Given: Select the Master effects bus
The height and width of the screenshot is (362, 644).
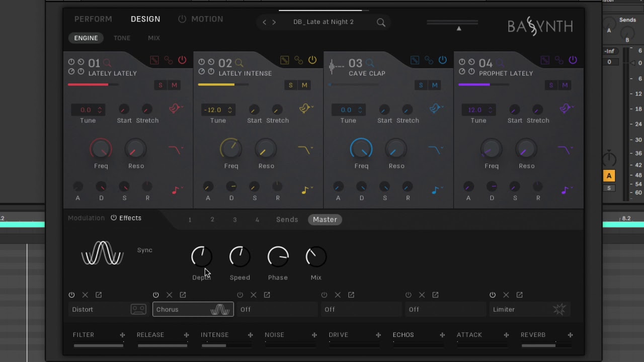Looking at the screenshot, I should (325, 220).
